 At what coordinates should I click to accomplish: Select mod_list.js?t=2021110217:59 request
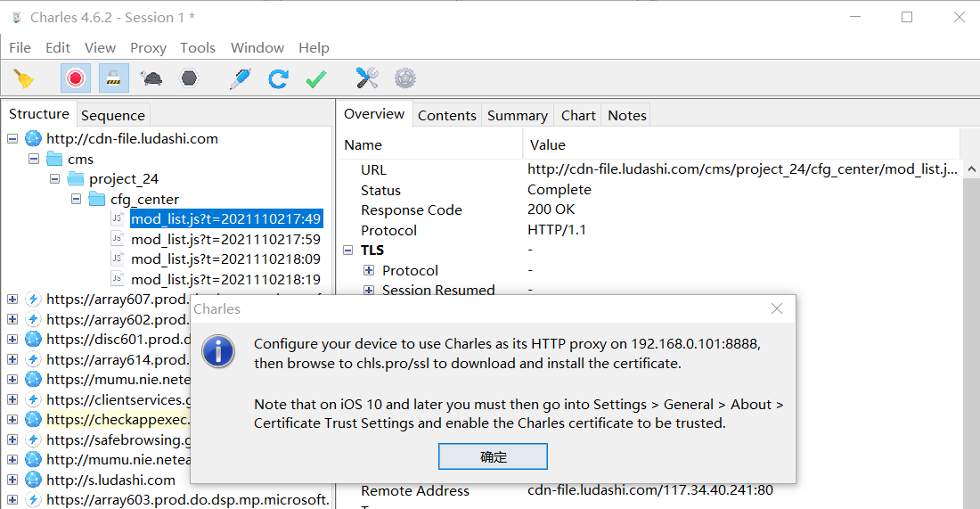(225, 240)
